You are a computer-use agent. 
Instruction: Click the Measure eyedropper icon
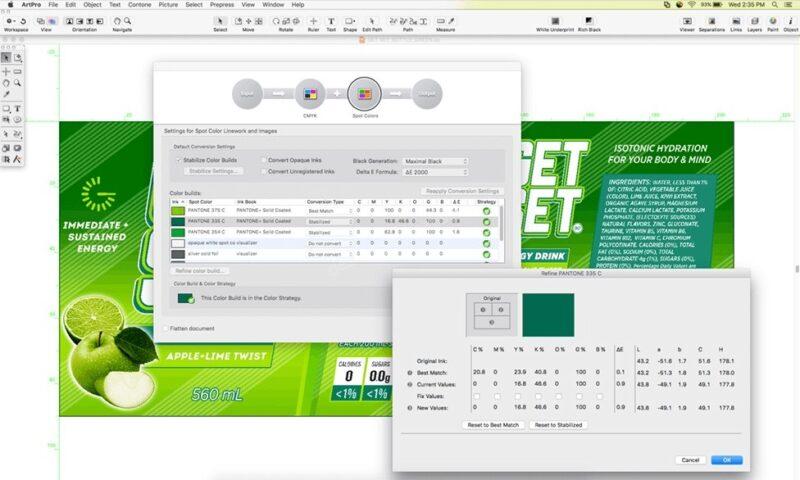click(x=452, y=21)
